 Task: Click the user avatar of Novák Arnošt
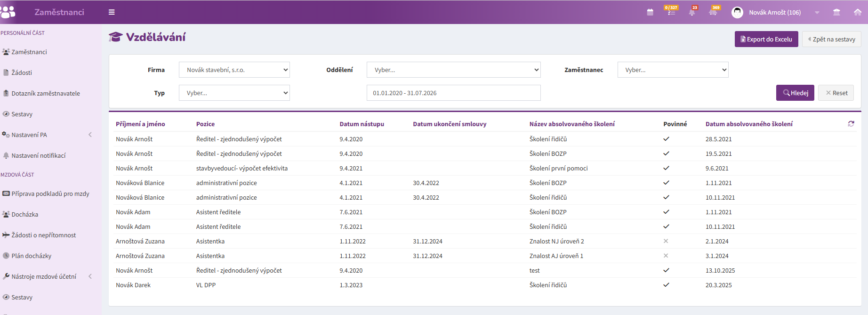tap(737, 12)
